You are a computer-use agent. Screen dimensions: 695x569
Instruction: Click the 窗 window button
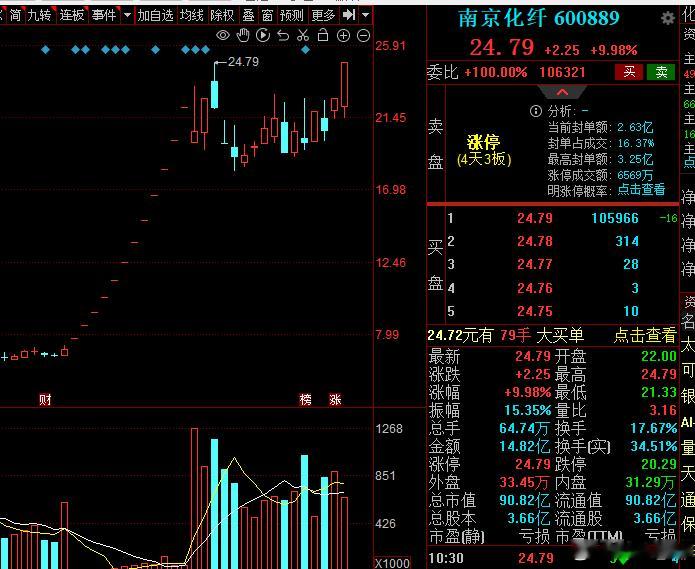267,16
